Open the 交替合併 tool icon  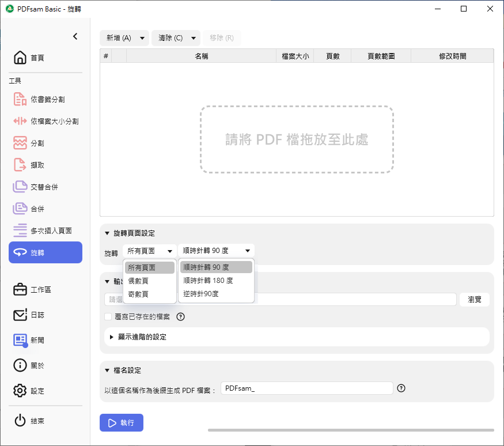pyautogui.click(x=20, y=187)
